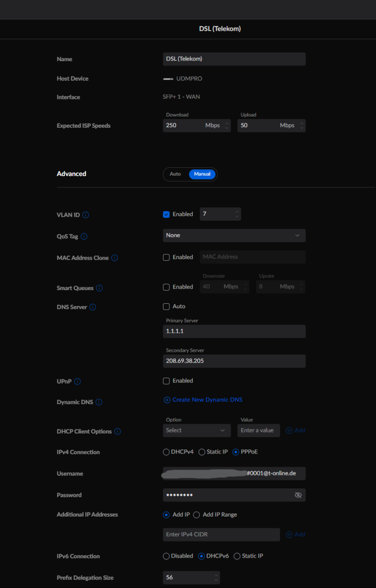Screen dimensions: 376x588
Task: Click the VLAN ID number field
Action: (220, 214)
